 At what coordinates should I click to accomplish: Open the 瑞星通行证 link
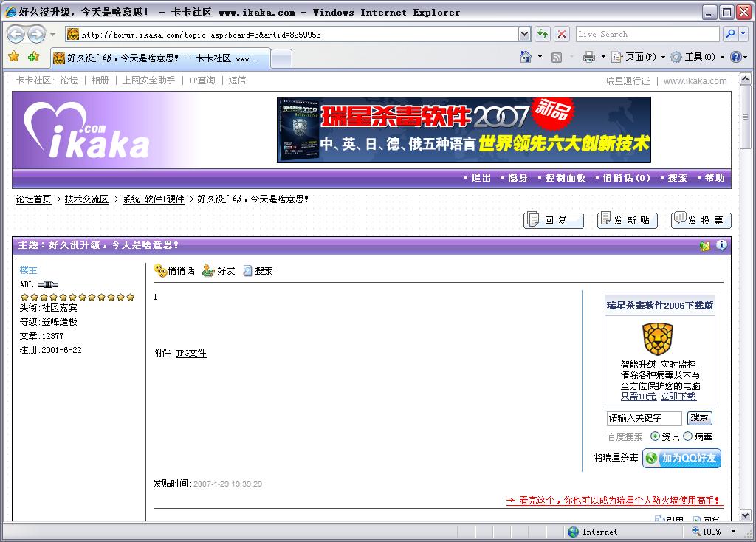coord(628,81)
